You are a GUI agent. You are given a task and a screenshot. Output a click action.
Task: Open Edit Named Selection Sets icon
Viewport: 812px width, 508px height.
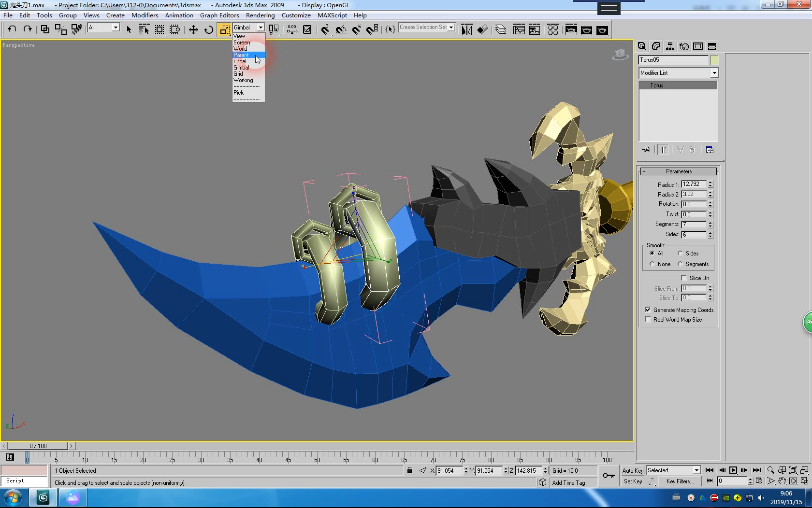pos(390,29)
